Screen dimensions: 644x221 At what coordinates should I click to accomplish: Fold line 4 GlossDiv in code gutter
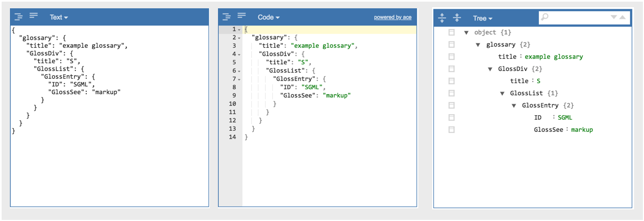point(239,54)
